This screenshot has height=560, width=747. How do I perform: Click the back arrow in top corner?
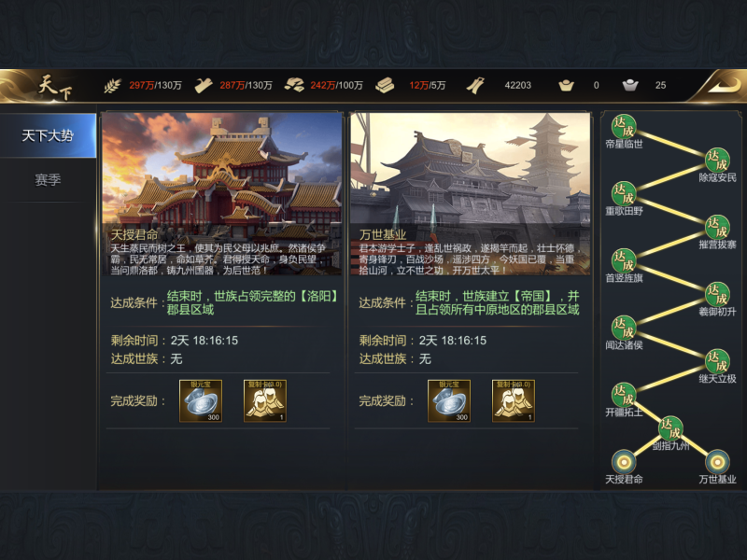click(x=723, y=86)
